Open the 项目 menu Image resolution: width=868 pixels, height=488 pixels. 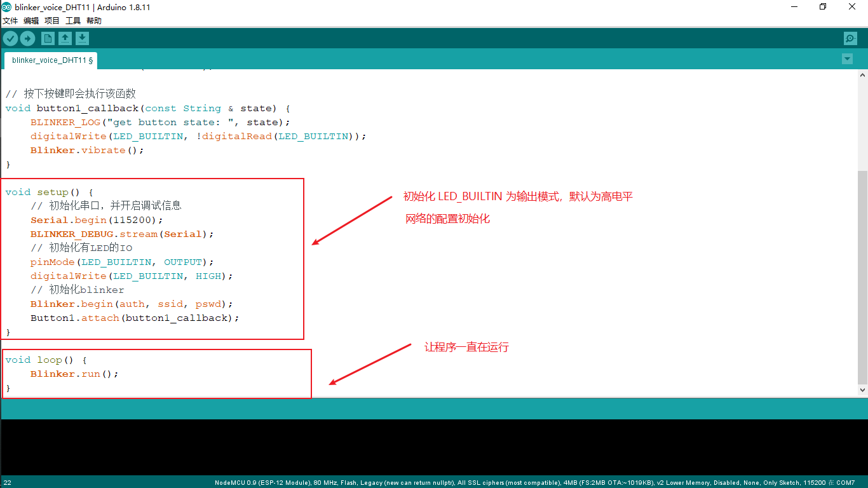pos(52,20)
